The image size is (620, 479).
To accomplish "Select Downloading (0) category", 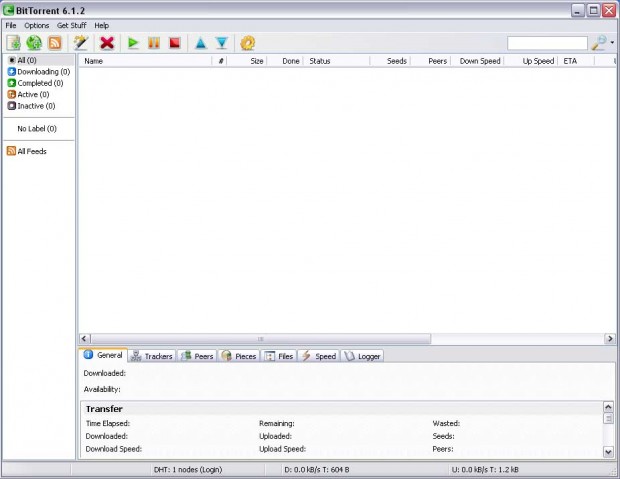I will (x=38, y=72).
